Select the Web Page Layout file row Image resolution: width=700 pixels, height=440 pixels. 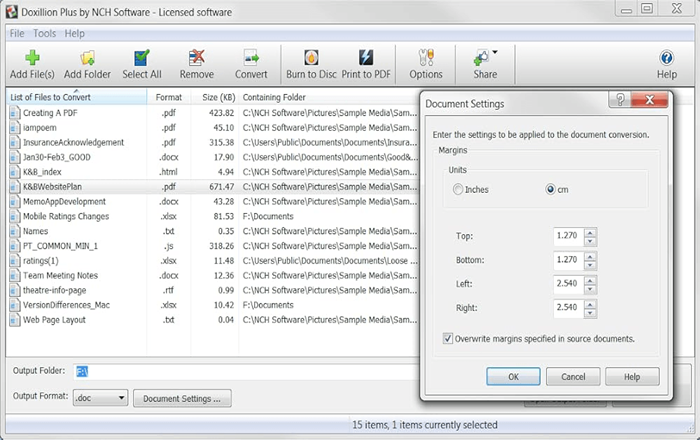(213, 320)
